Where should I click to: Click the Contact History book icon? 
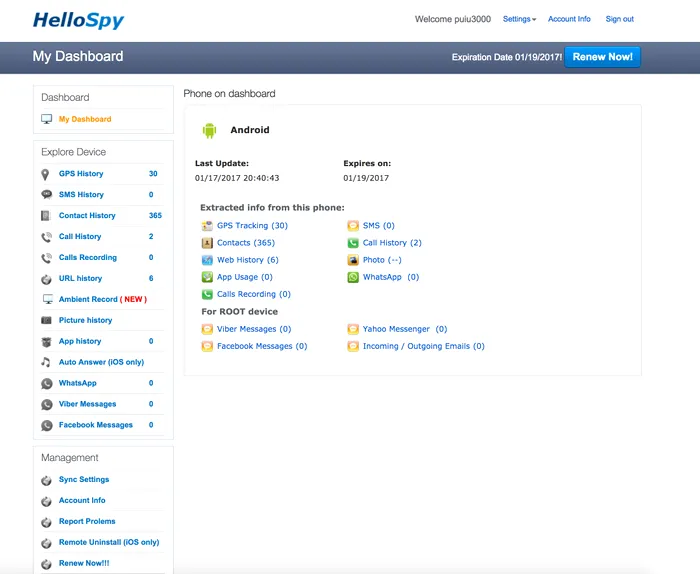[46, 216]
